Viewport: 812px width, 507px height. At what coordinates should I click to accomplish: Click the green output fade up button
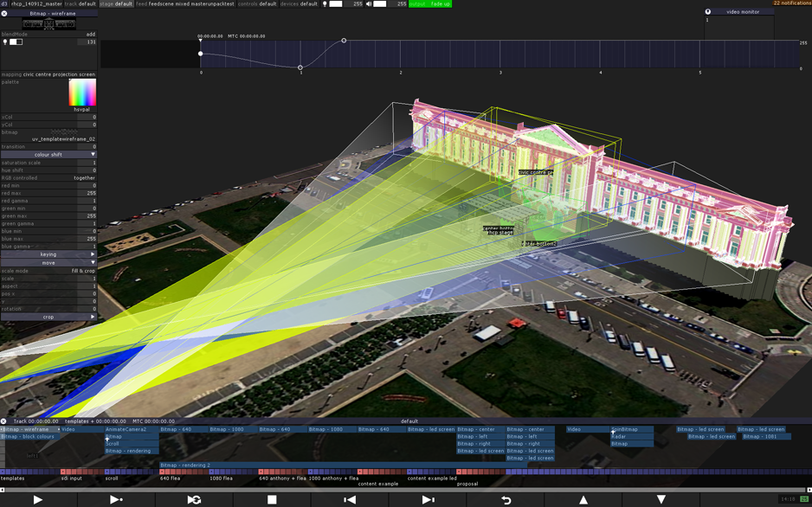coord(430,3)
